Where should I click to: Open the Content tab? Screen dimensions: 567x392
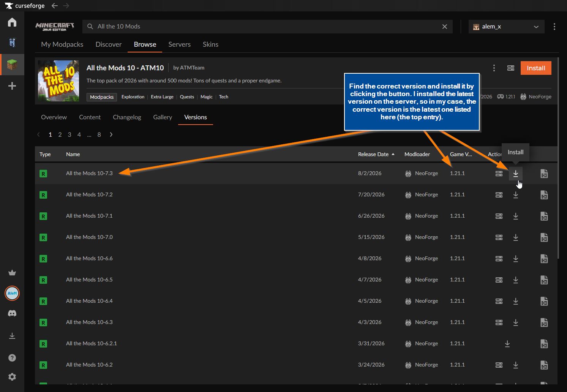pos(90,117)
